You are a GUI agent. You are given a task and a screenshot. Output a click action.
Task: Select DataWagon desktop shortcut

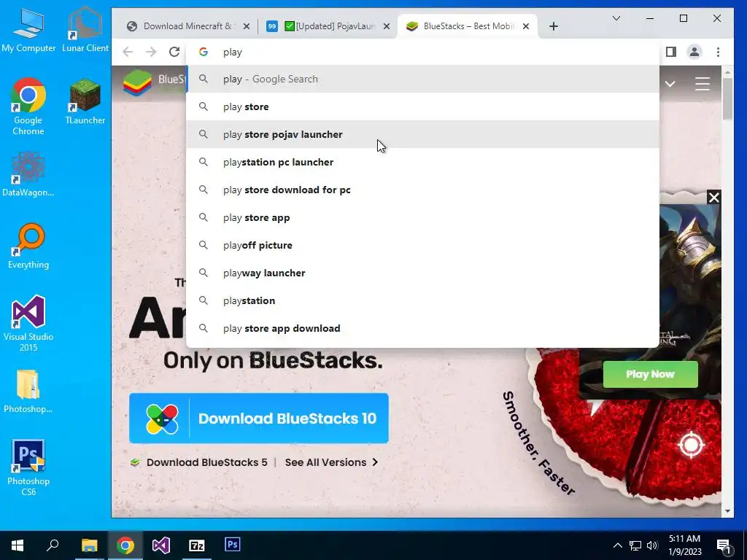point(28,174)
